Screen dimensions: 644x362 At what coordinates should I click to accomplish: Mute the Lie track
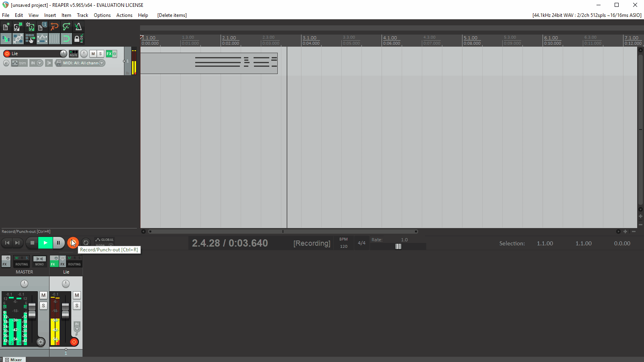click(x=93, y=53)
